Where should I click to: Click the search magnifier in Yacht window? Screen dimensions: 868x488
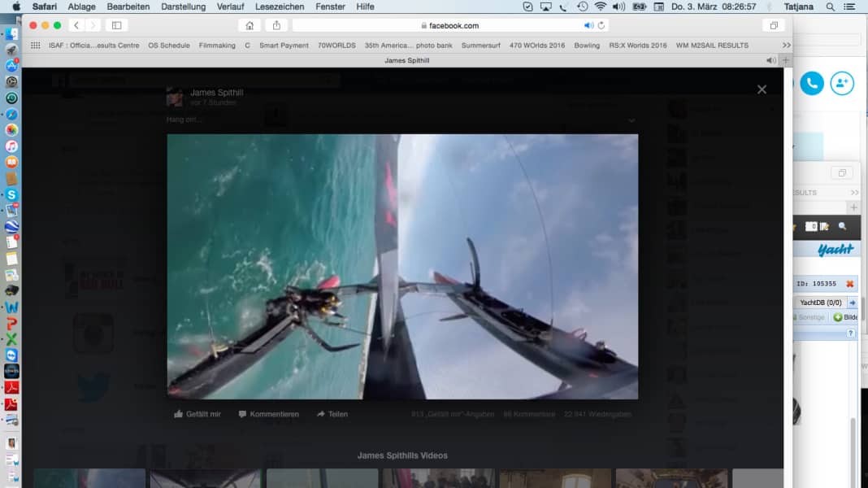[842, 226]
